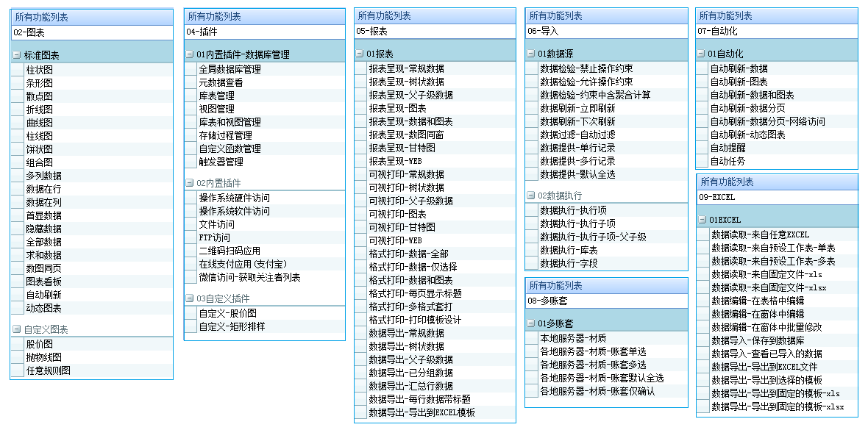This screenshot has height=430, width=868.
Task: Select the FTP访问 row
Action: (x=265, y=237)
